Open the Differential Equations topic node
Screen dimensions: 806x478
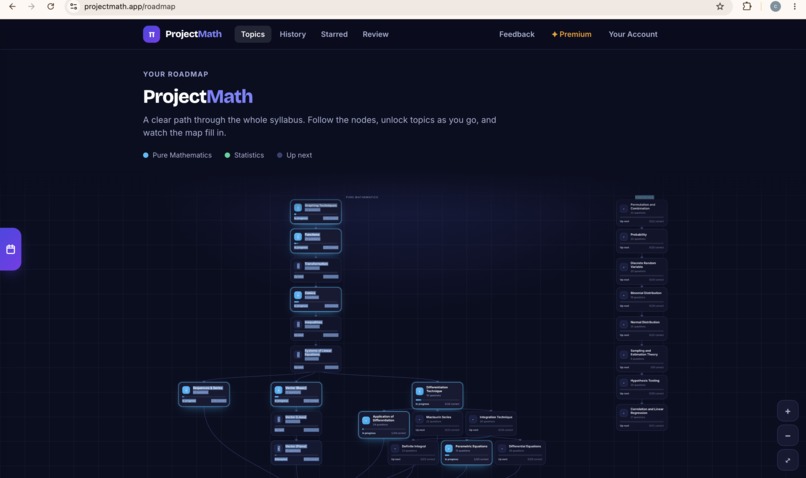click(520, 452)
